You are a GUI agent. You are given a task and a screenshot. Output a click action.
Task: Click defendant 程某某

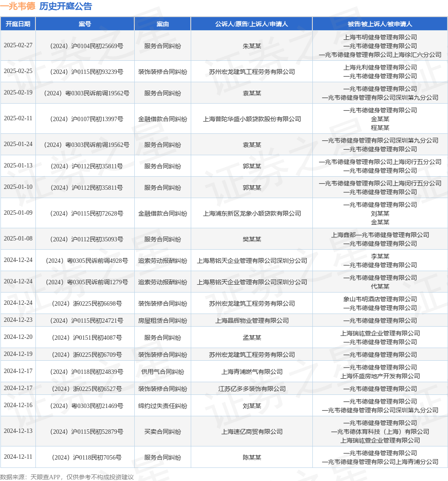pos(380,128)
